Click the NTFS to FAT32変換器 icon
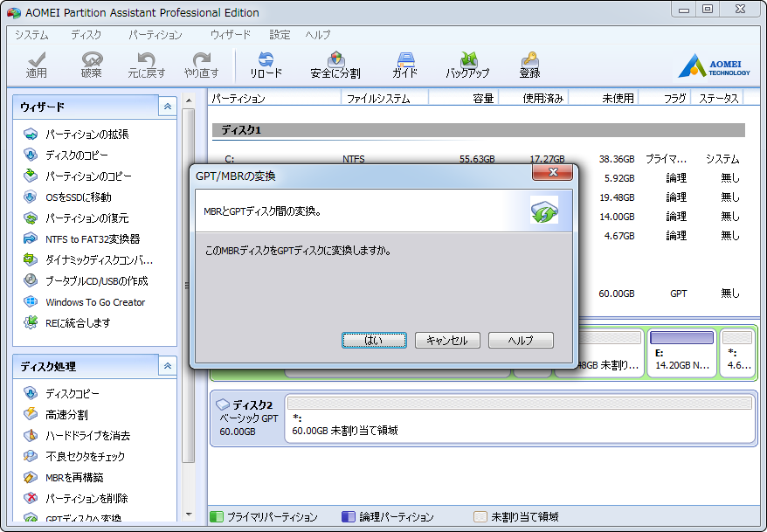This screenshot has width=767, height=532. tap(31, 238)
